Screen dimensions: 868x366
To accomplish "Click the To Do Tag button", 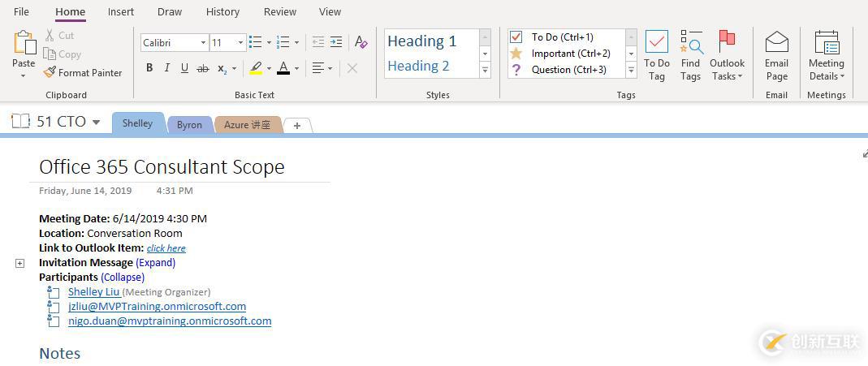I will 657,56.
